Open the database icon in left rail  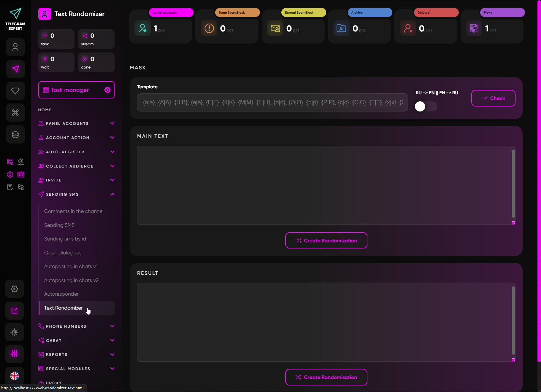tap(15, 135)
